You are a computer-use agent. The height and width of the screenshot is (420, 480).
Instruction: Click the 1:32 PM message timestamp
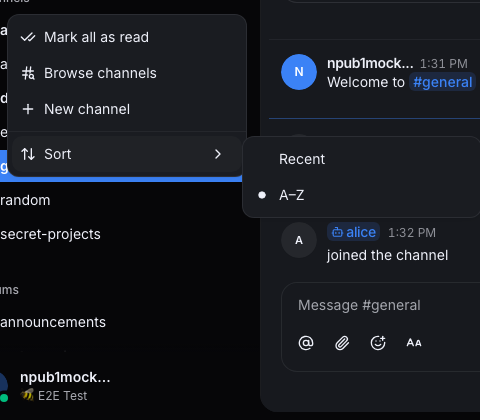(412, 233)
